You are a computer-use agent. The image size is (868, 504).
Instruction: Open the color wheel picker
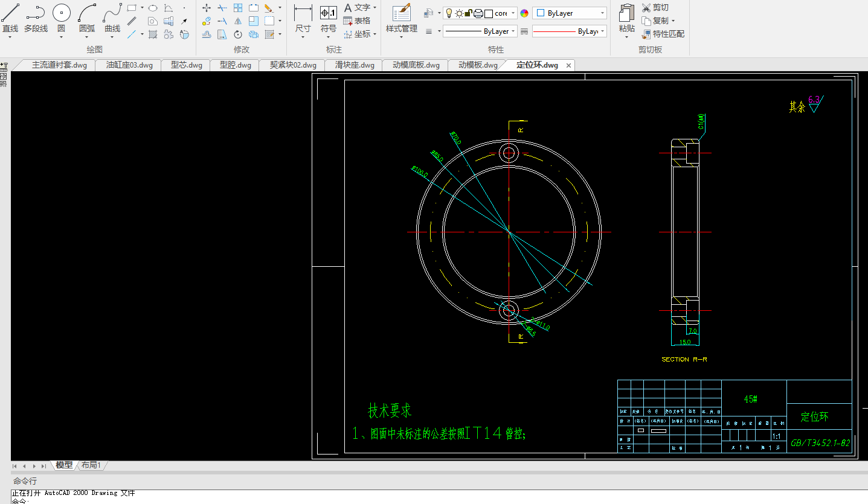[x=524, y=13]
